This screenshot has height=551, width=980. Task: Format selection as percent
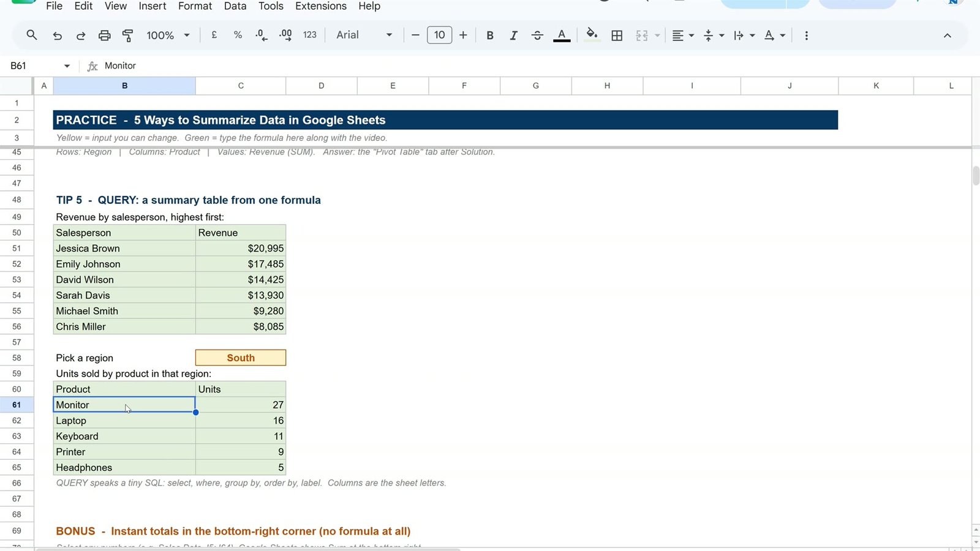238,35
